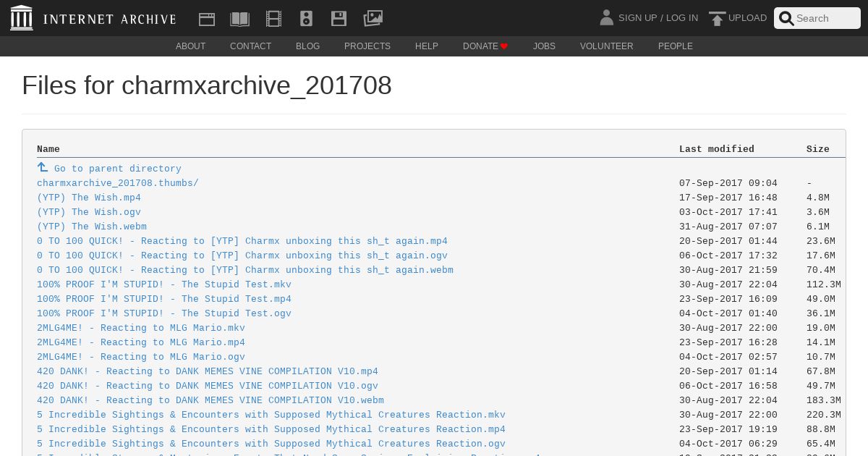Open the BLOG menu item
868x456 pixels.
pos(307,46)
